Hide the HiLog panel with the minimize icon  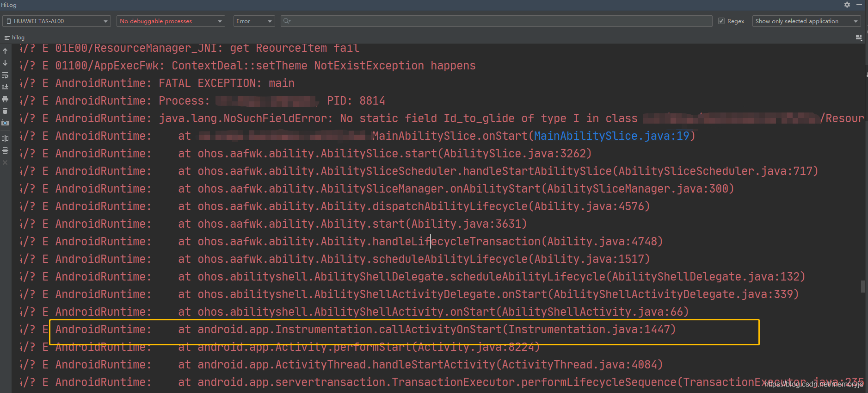point(859,5)
